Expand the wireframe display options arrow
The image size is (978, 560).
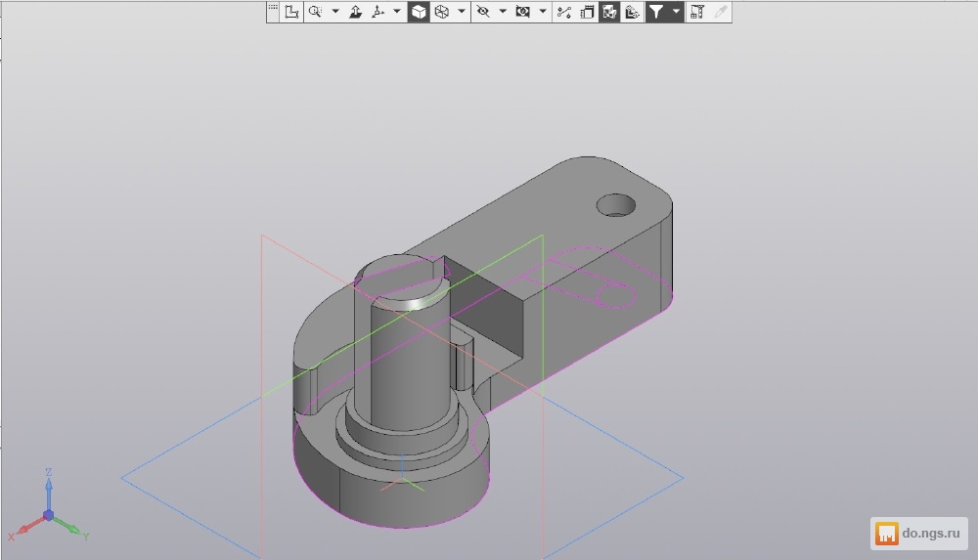pos(462,12)
